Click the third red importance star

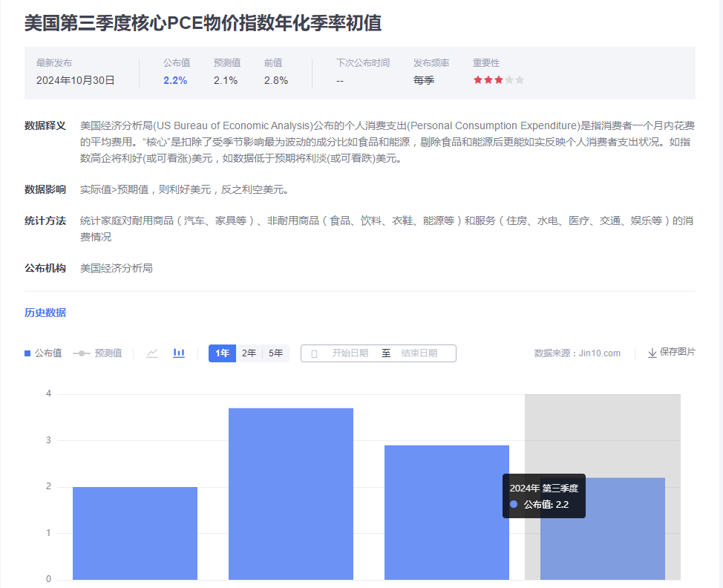(x=498, y=80)
